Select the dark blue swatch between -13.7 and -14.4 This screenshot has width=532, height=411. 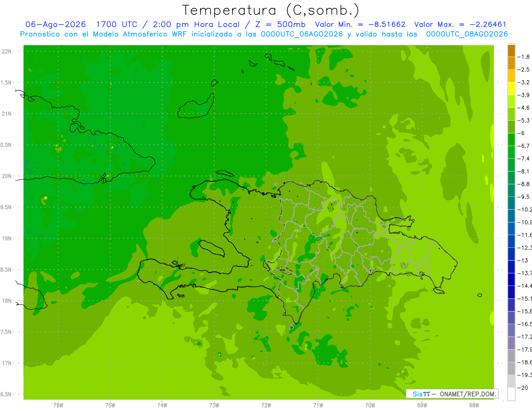coord(511,279)
